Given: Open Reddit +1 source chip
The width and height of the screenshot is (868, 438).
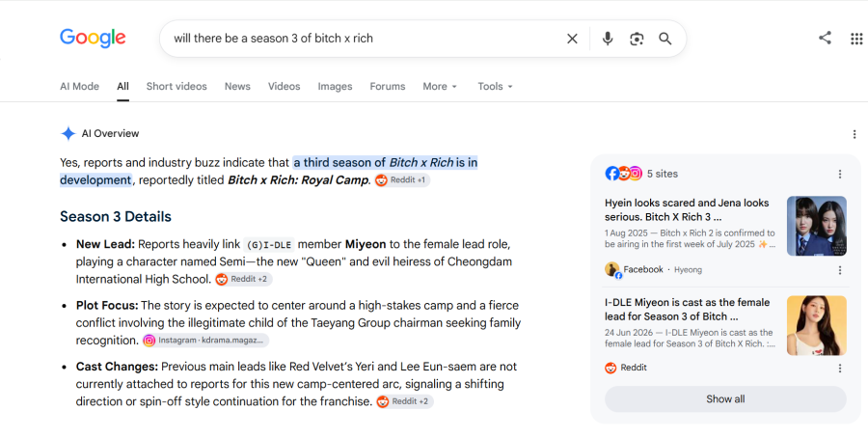Looking at the screenshot, I should [x=402, y=180].
